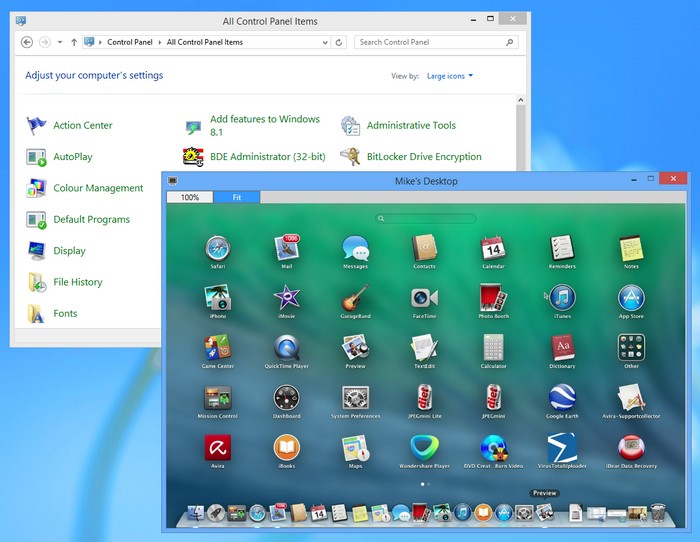This screenshot has width=700, height=542.
Task: Open Google Earth app icon
Action: (562, 397)
